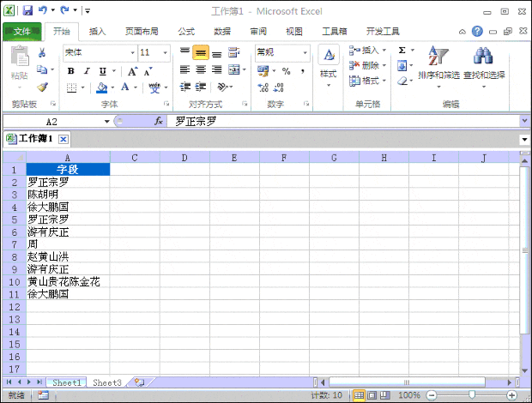
Task: Switch to the 视图 tab
Action: coord(294,32)
